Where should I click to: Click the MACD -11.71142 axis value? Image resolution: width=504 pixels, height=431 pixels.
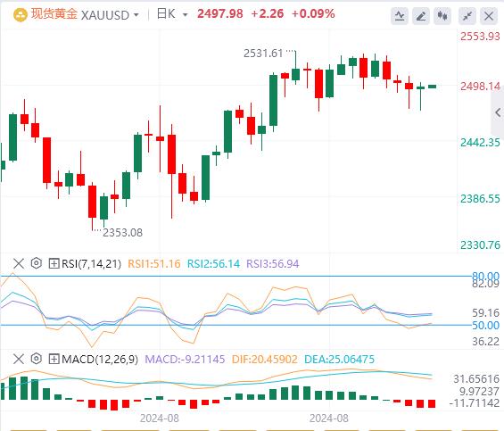pyautogui.click(x=475, y=403)
